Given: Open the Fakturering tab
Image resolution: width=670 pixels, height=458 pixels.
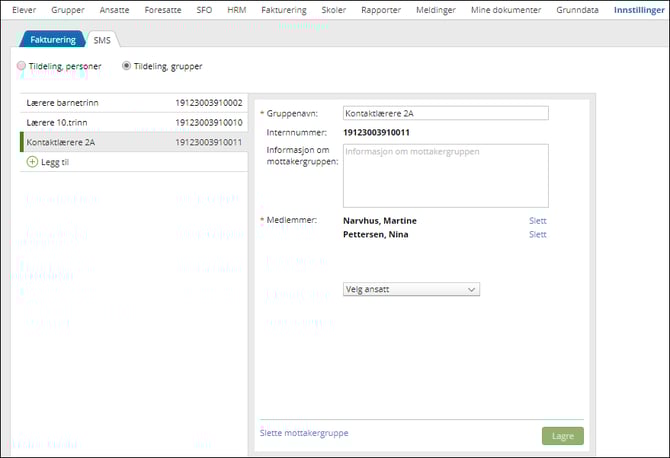Looking at the screenshot, I should [51, 40].
